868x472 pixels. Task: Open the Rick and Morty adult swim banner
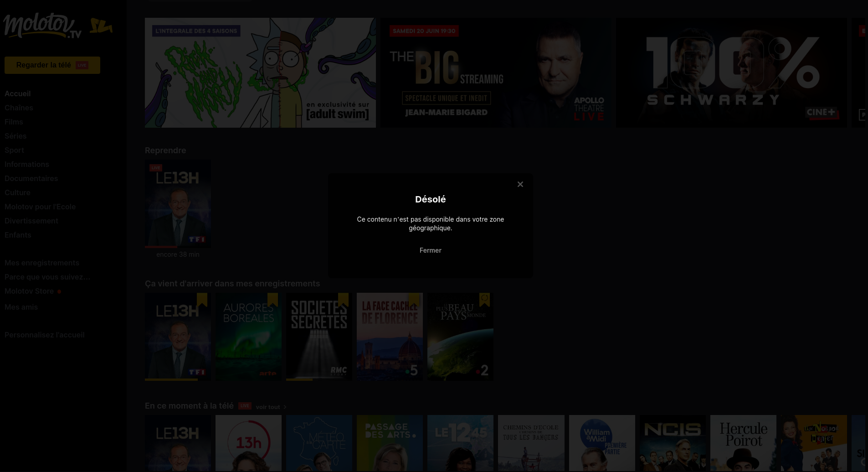(x=260, y=73)
